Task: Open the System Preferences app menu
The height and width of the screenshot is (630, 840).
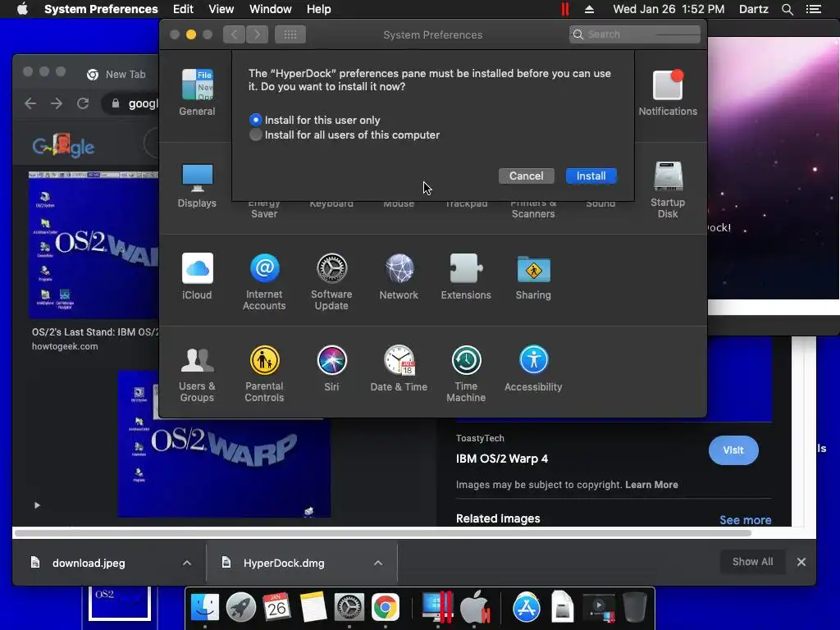Action: tap(101, 9)
